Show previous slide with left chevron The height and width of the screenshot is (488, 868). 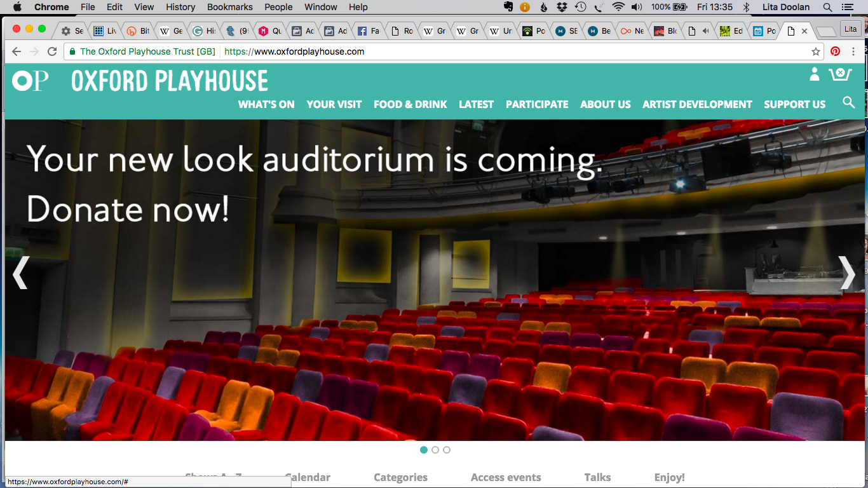point(20,273)
